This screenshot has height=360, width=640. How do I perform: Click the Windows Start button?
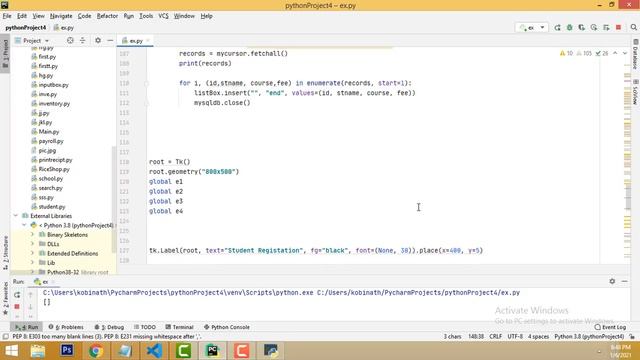click(x=11, y=351)
